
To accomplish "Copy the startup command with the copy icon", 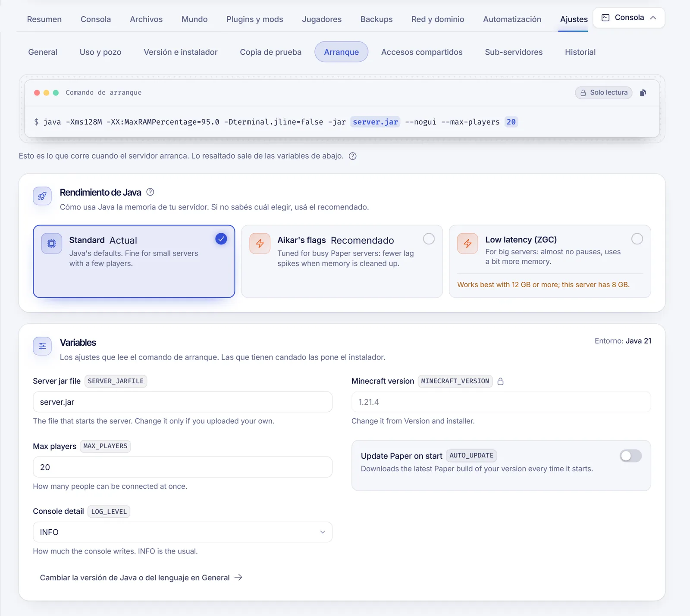I will [x=643, y=93].
